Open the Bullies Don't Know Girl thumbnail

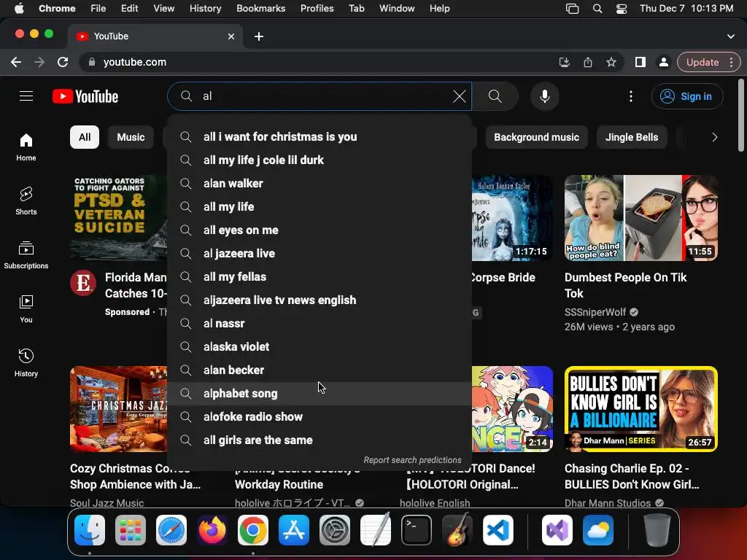click(640, 408)
